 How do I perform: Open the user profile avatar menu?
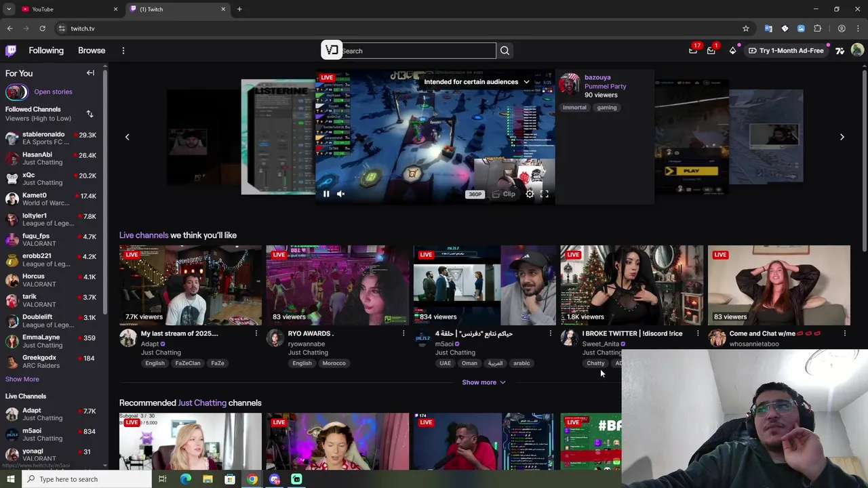click(857, 50)
